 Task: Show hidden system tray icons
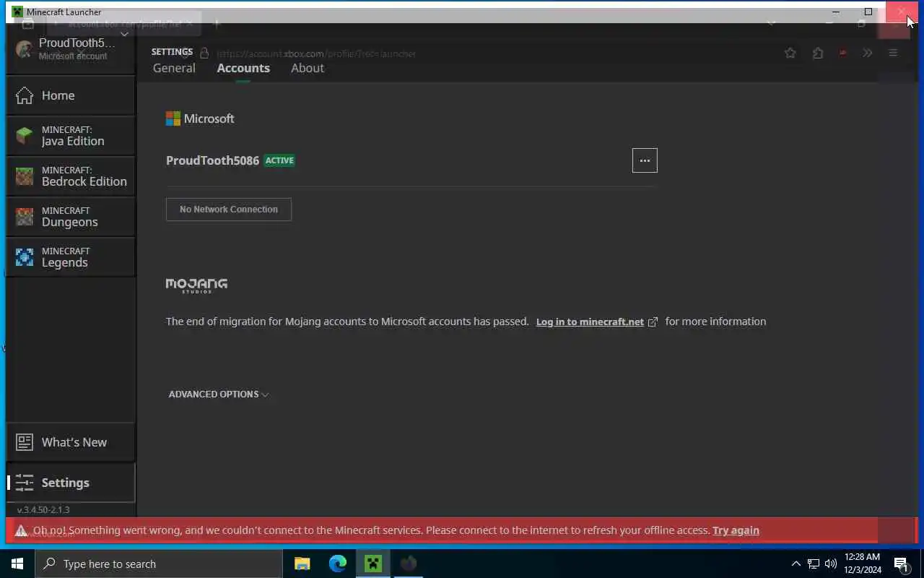point(796,564)
